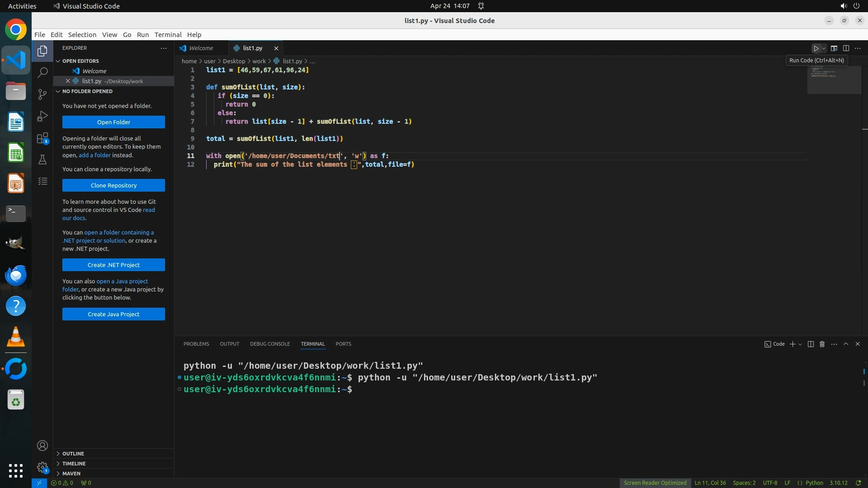Open the Search view in activity bar
This screenshot has width=868, height=488.
click(x=42, y=72)
